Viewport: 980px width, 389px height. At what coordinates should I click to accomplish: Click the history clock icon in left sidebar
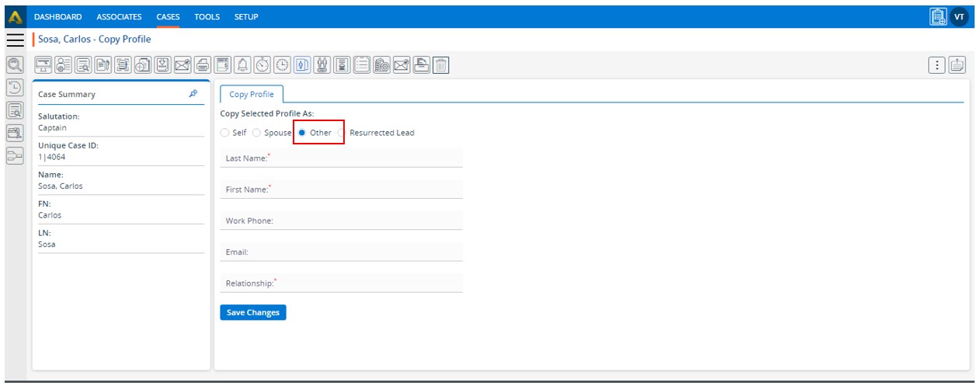[x=14, y=88]
